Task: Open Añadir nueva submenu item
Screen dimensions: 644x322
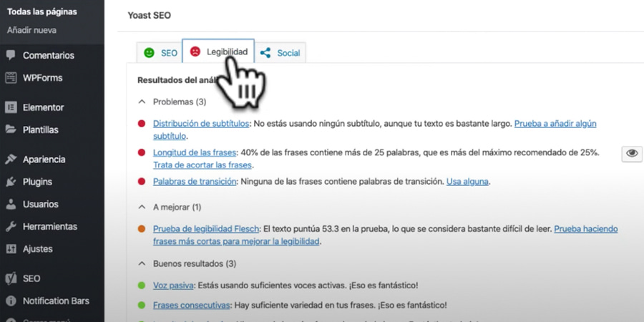Action: pos(31,30)
